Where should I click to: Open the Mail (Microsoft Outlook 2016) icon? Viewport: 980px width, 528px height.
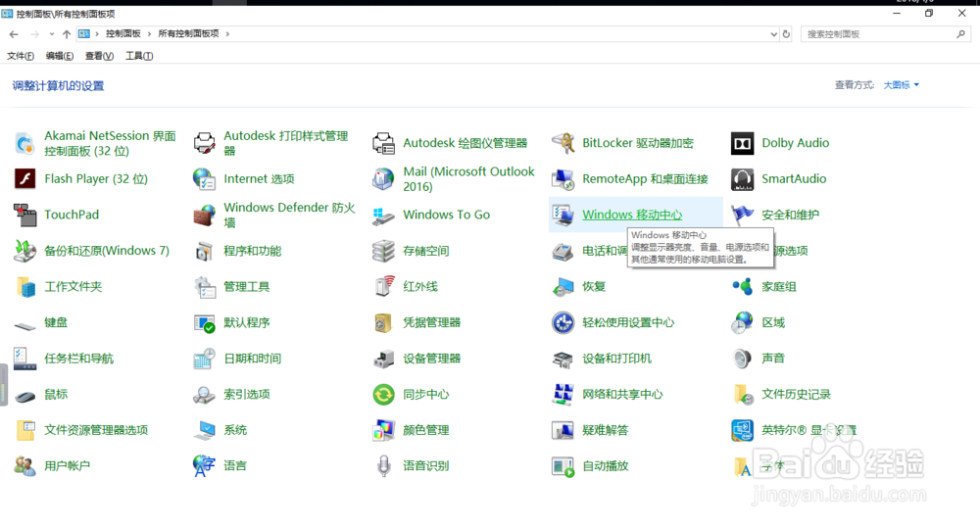384,178
